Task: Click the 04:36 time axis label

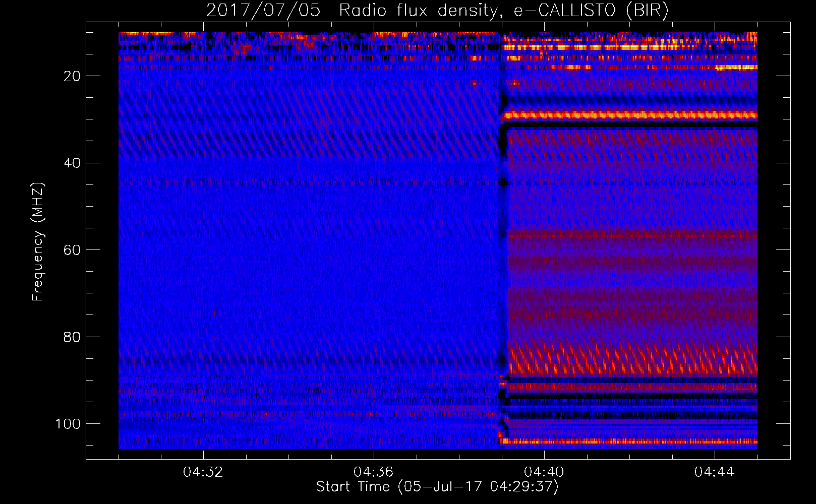Action: (373, 472)
